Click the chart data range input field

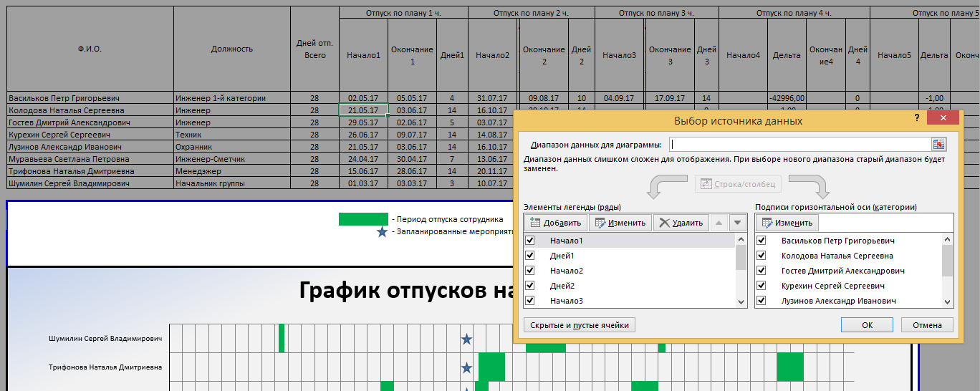coord(799,145)
